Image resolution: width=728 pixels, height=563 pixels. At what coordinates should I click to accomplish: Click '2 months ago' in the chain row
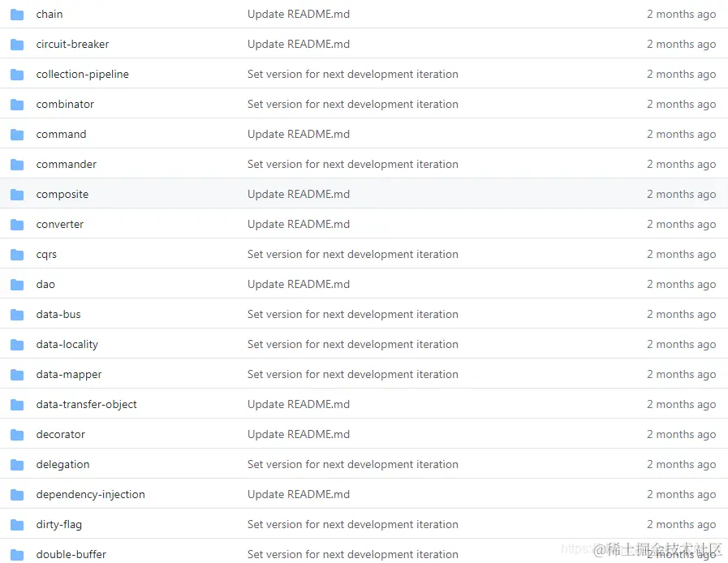click(682, 15)
